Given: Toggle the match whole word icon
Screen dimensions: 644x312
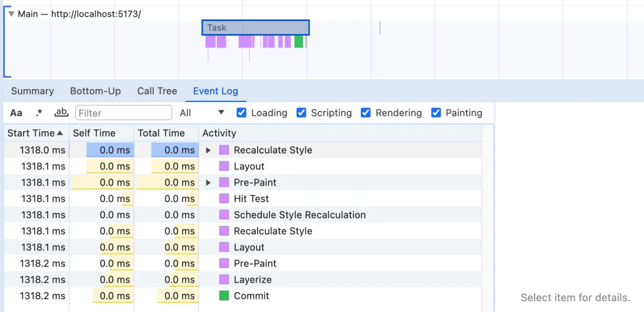Looking at the screenshot, I should 61,113.
